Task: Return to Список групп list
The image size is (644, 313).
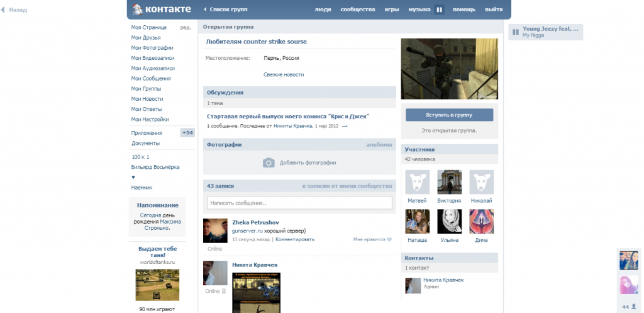Action: [x=225, y=9]
